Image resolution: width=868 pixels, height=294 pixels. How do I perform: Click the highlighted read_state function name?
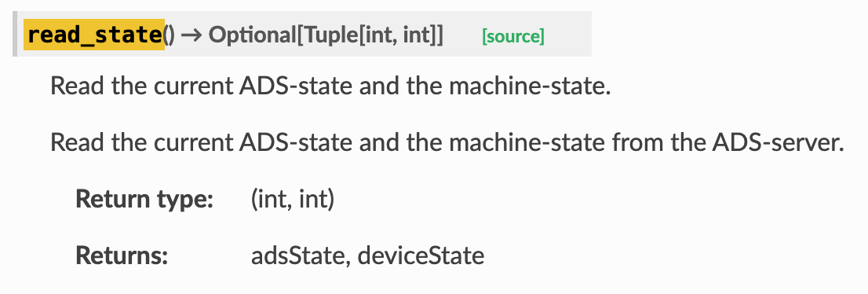94,35
